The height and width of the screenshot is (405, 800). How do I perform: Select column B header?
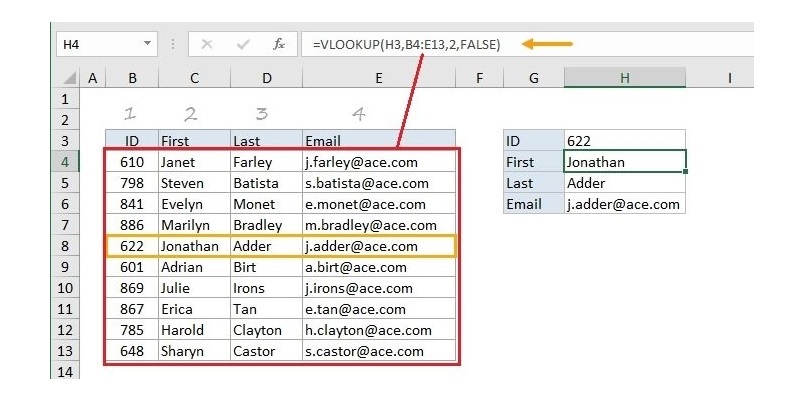point(132,78)
